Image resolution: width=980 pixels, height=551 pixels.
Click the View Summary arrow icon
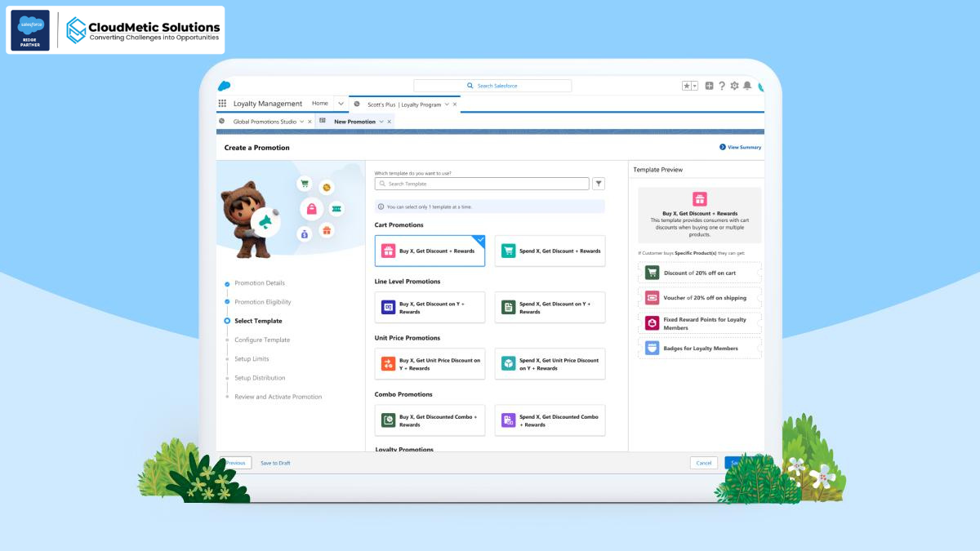(723, 147)
